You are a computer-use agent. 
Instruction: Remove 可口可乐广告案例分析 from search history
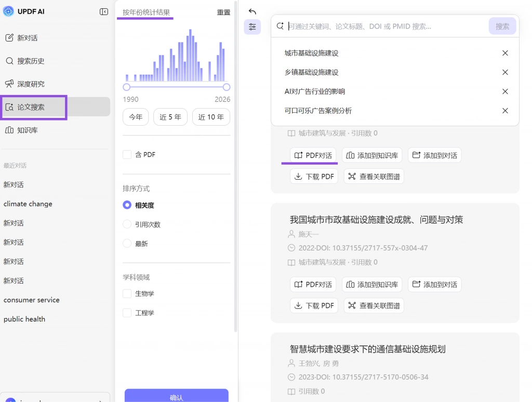pyautogui.click(x=505, y=111)
